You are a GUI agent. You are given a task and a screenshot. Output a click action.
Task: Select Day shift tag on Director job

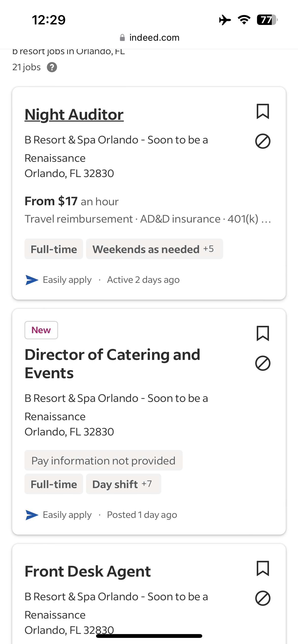point(115,484)
